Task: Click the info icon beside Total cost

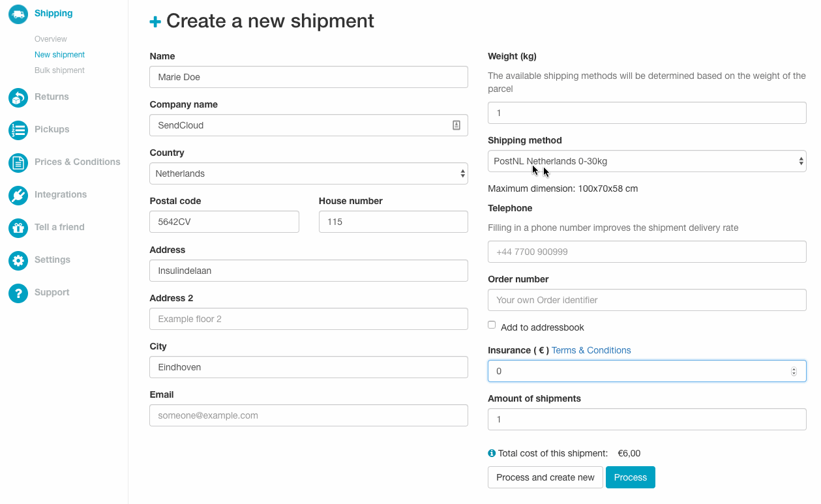Action: click(x=492, y=453)
